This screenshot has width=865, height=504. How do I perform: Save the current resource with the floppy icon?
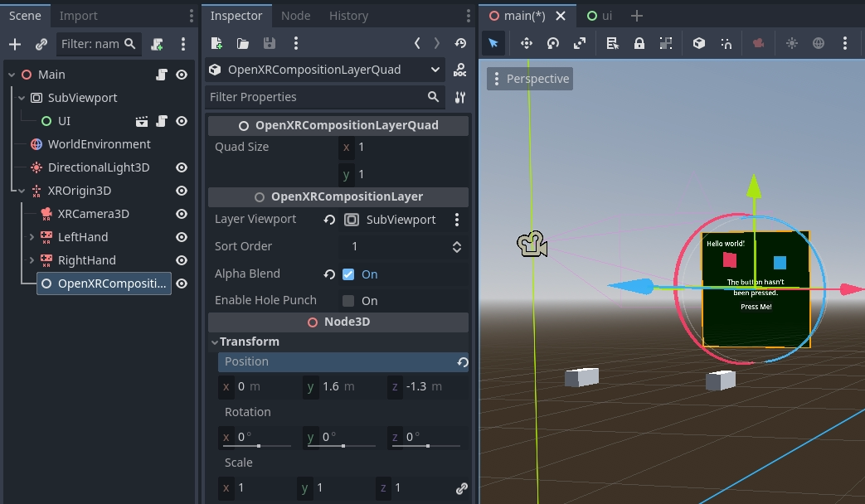pyautogui.click(x=269, y=42)
